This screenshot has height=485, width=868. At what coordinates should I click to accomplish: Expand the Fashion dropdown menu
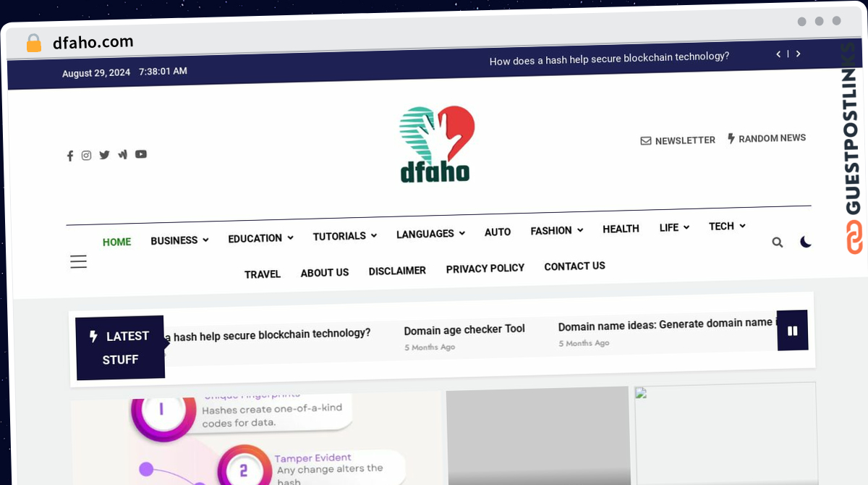[556, 230]
